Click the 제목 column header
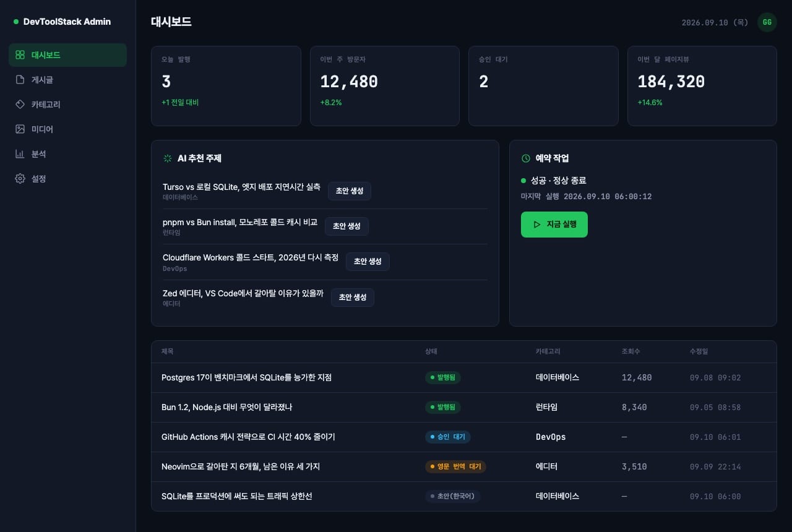This screenshot has height=532, width=792. 168,351
